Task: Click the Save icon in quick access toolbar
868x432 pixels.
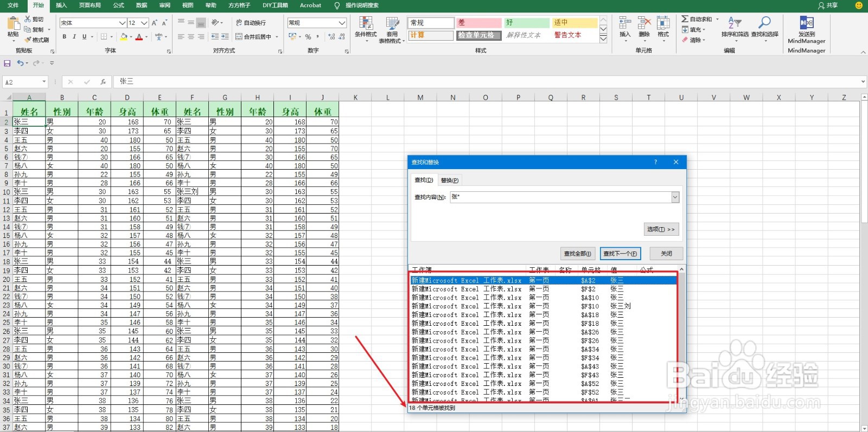Action: (7, 63)
